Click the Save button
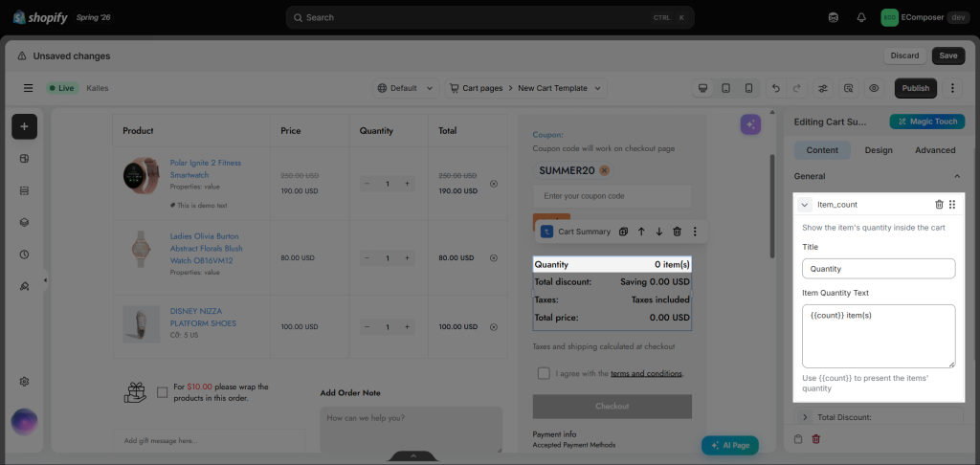Viewport: 980px width, 465px height. tap(948, 55)
